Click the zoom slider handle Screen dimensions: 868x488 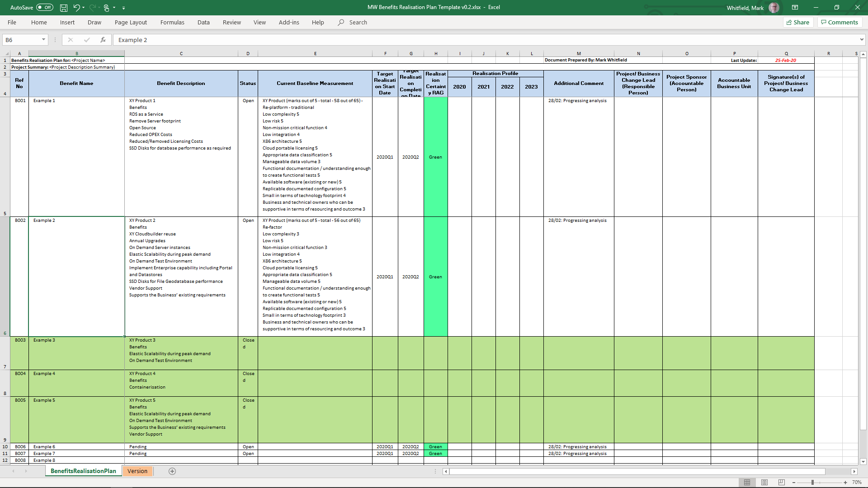point(812,482)
